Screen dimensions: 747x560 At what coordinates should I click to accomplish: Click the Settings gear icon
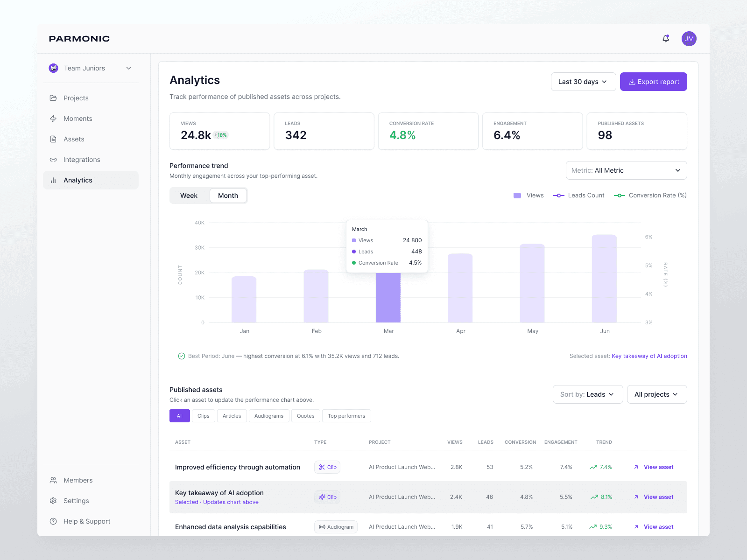53,501
